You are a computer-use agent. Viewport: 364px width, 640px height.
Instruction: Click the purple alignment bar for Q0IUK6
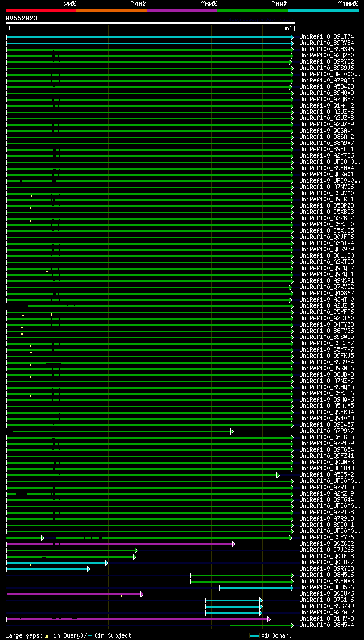75,594
